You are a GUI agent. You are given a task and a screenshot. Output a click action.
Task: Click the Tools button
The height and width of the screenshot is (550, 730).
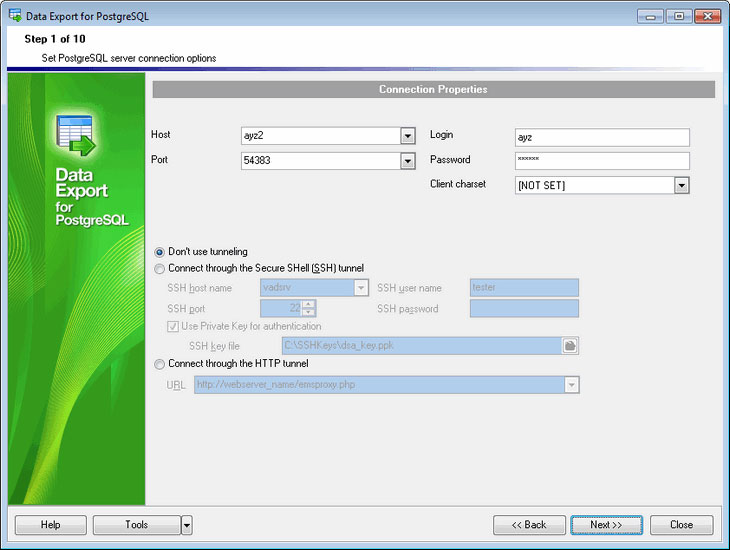click(136, 525)
